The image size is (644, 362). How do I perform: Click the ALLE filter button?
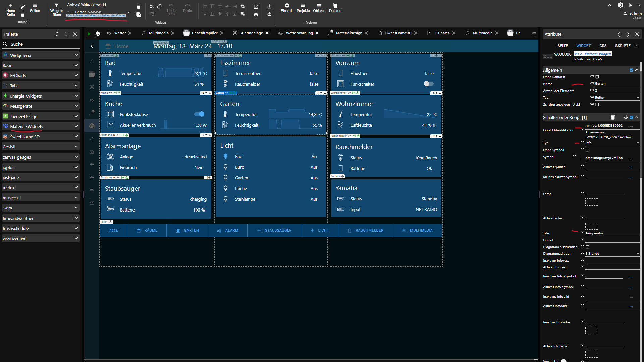114,230
